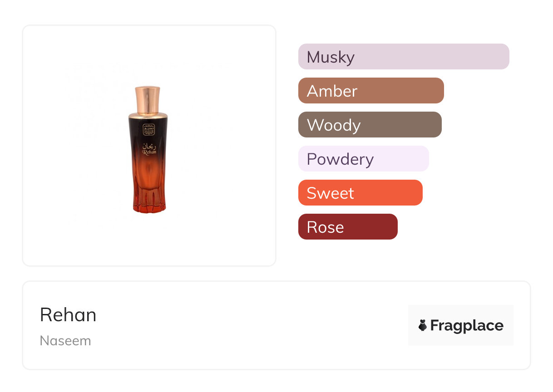
Task: Select the Musky accord bar
Action: click(404, 57)
